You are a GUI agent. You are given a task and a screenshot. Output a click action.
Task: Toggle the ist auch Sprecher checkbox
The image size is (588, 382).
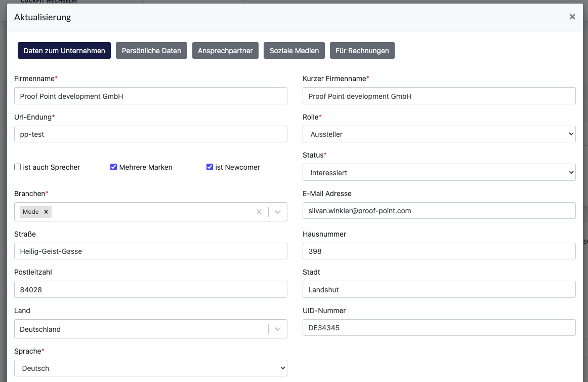17,167
